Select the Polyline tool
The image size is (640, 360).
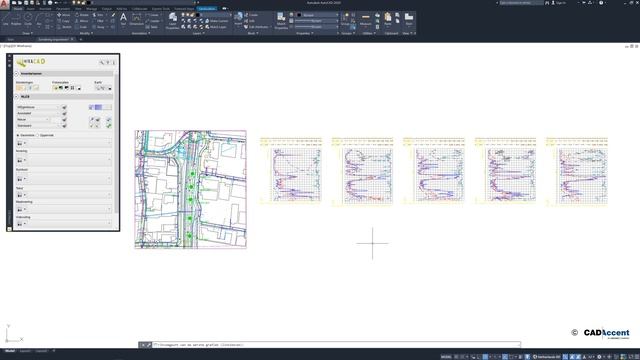tap(16, 19)
